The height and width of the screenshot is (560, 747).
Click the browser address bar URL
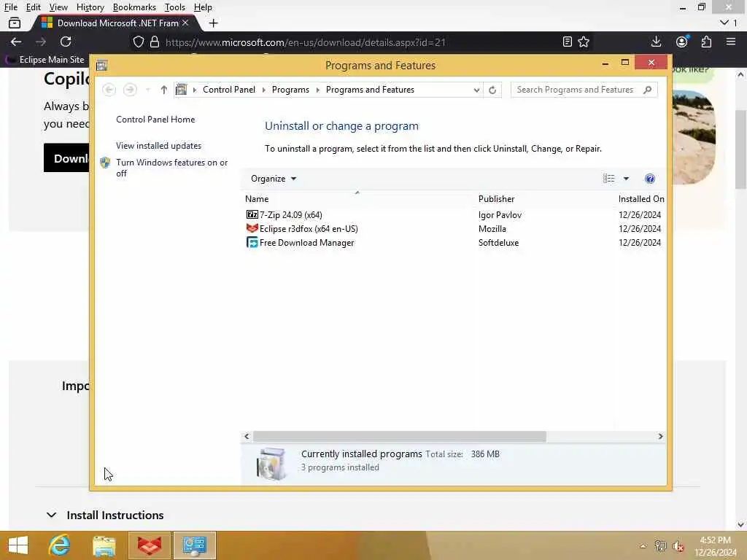pyautogui.click(x=306, y=42)
